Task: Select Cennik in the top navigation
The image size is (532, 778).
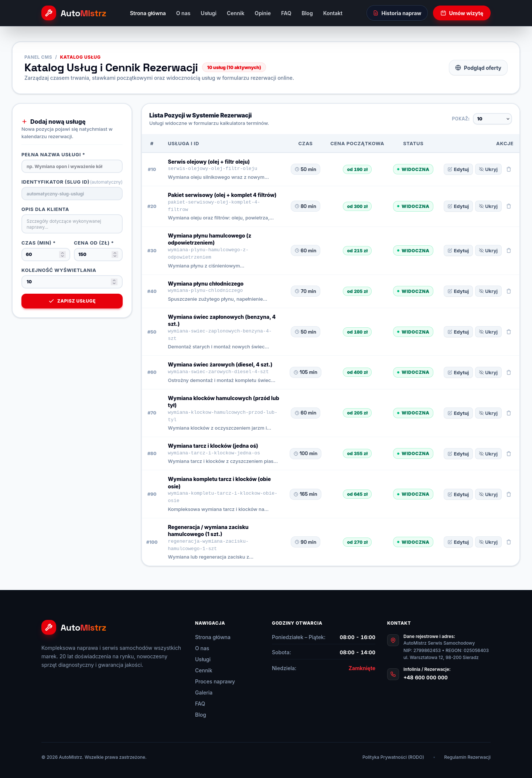Action: (x=235, y=13)
